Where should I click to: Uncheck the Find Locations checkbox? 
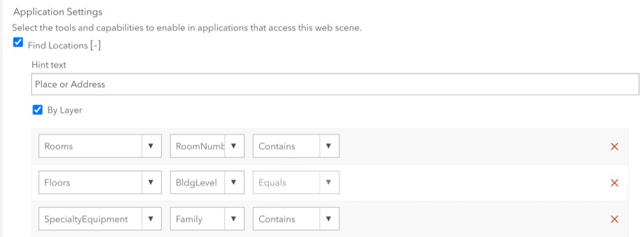click(x=17, y=42)
